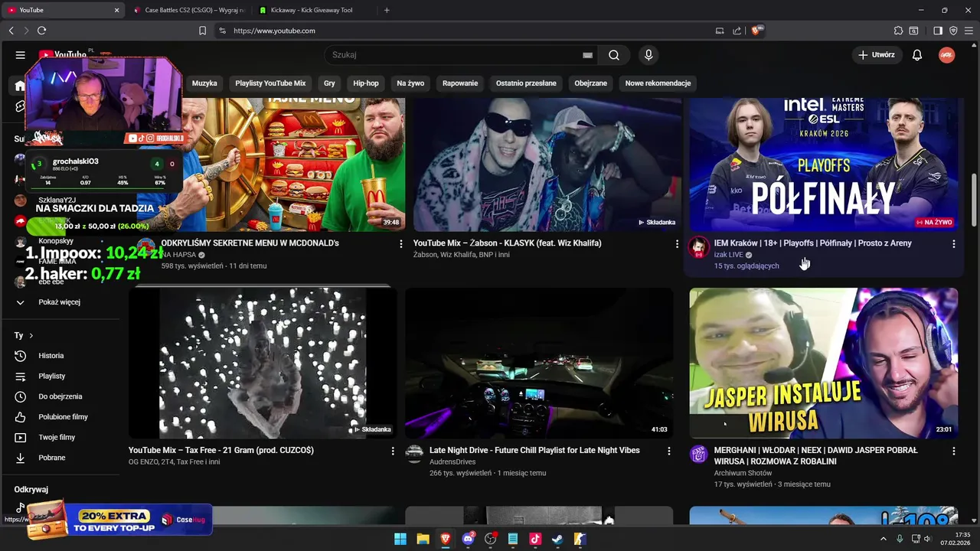Click the browser address bar URL
The image size is (980, 551).
pyautogui.click(x=274, y=31)
